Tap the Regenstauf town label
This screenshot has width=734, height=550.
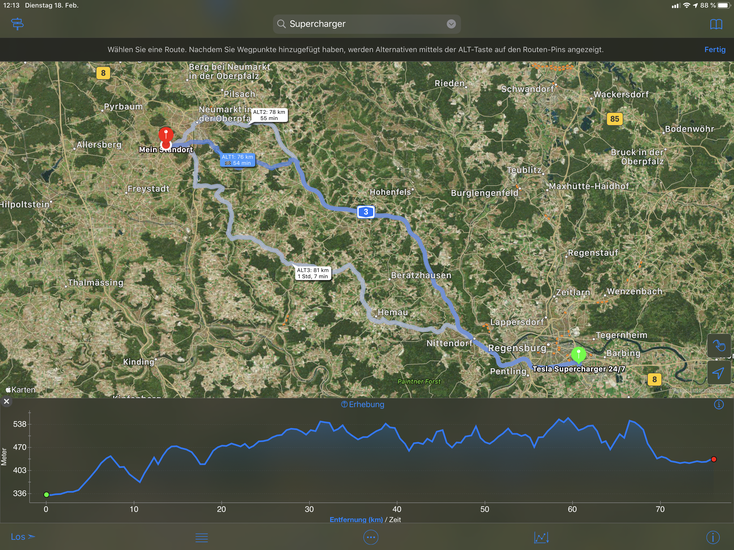click(593, 253)
